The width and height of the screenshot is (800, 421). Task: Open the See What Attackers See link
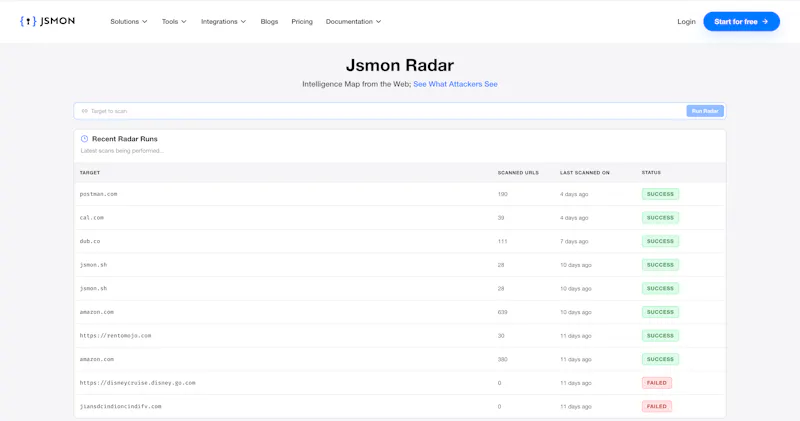(x=455, y=84)
